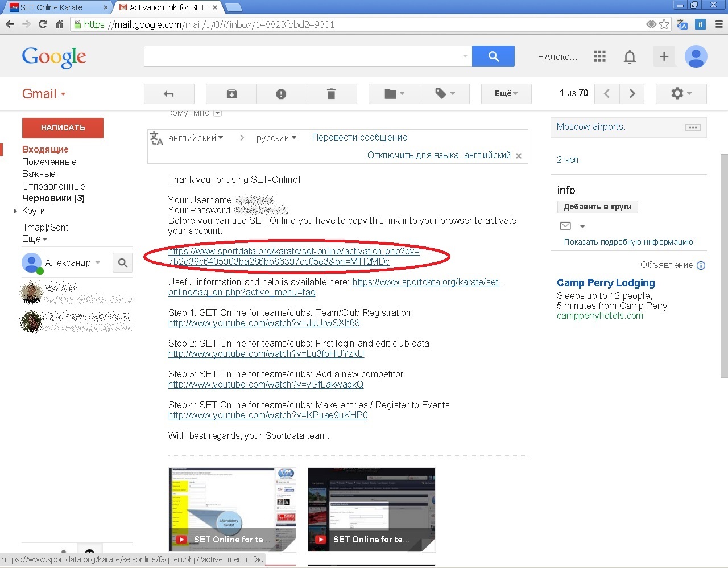Screen dimensions: 728x568
Task: Switch to Activation link for SET tab
Action: click(x=167, y=7)
